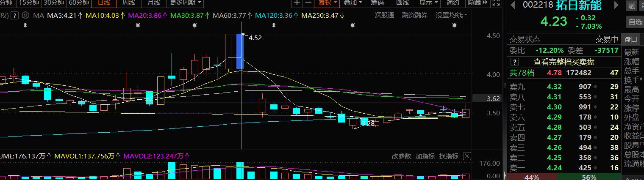Click 画线 drawing tools button
Image resolution: width=644 pixels, height=180 pixels.
pos(402,3)
